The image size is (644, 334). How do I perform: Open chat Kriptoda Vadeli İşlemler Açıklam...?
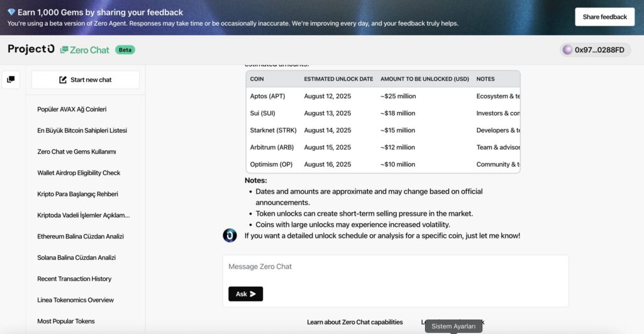84,215
